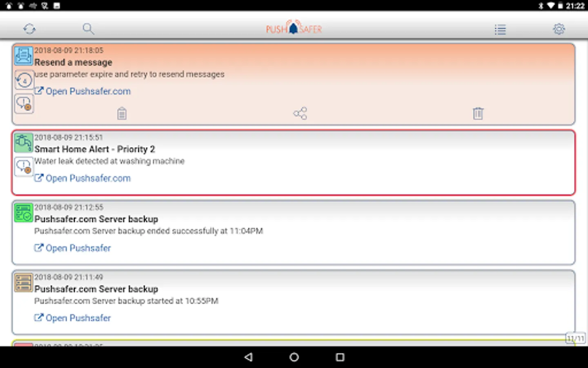Open Pushsafer.com link in Smart Home Alert
588x368 pixels.
[x=82, y=178]
